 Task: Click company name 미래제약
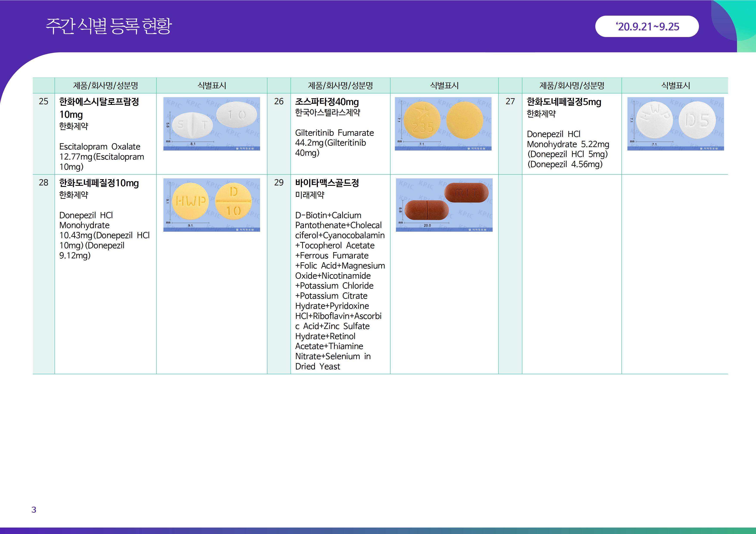309,195
